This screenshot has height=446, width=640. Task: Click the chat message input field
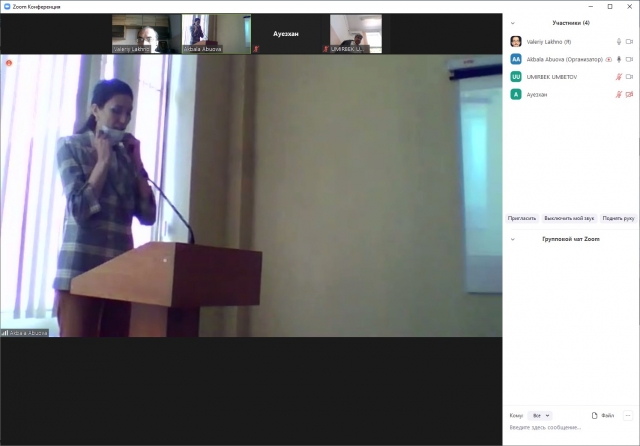click(x=569, y=428)
